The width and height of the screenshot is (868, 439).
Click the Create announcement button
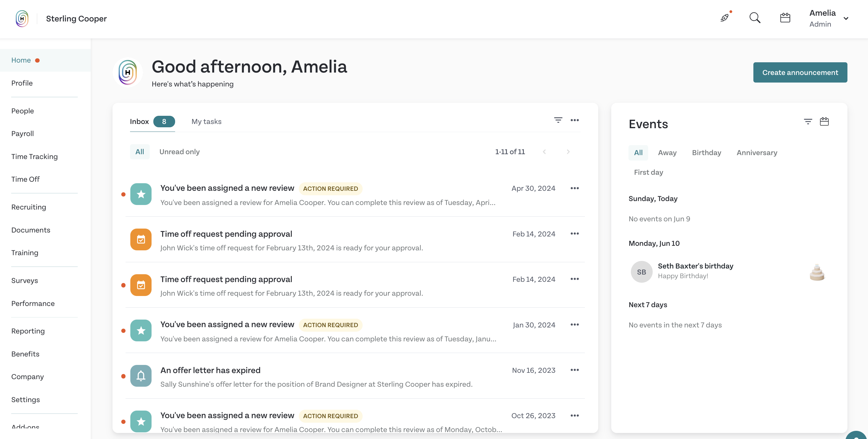click(800, 72)
